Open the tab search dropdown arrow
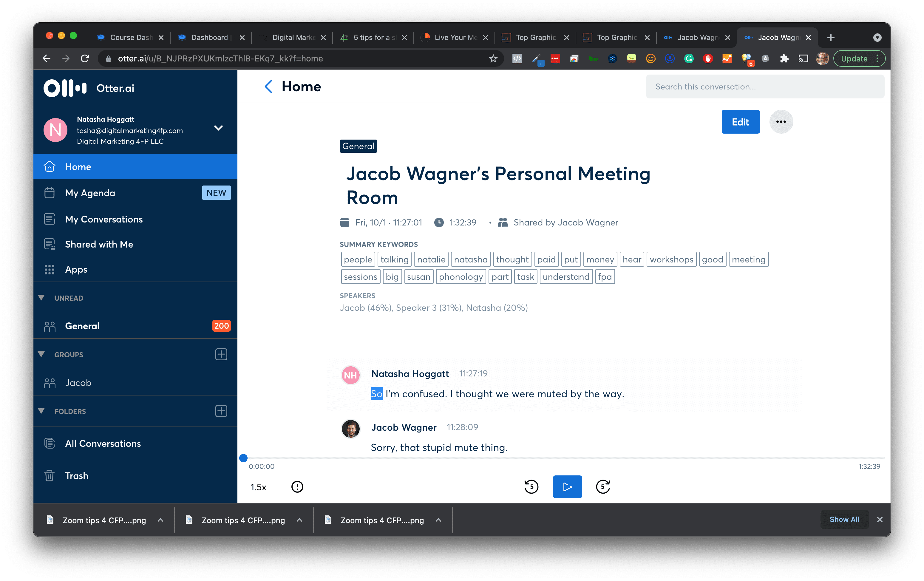Viewport: 924px width, 581px height. pyautogui.click(x=877, y=37)
